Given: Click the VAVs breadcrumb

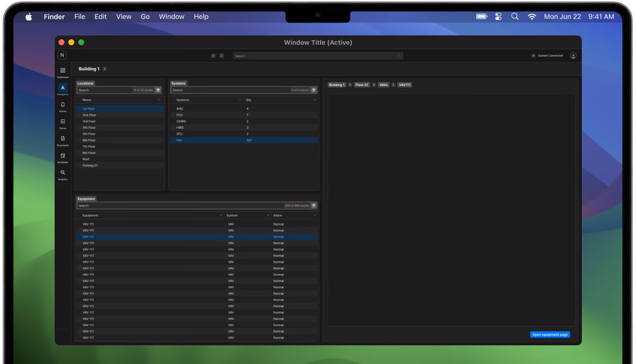Looking at the screenshot, I should click(384, 85).
